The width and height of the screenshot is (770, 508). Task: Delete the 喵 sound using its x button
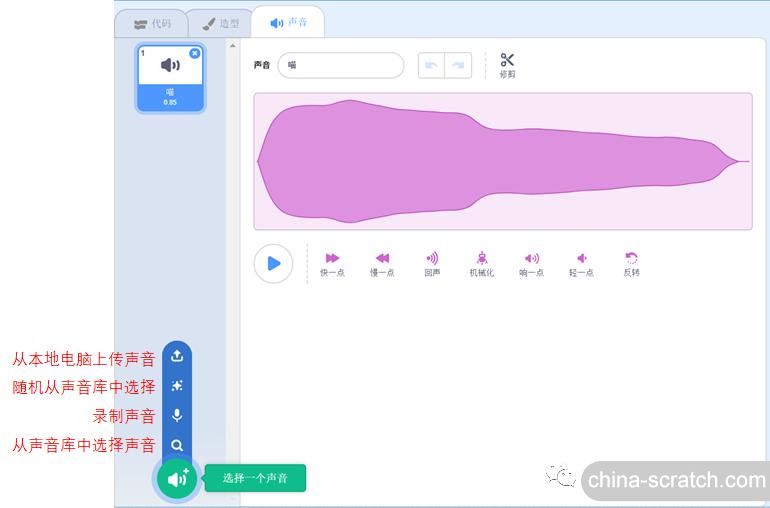195,53
